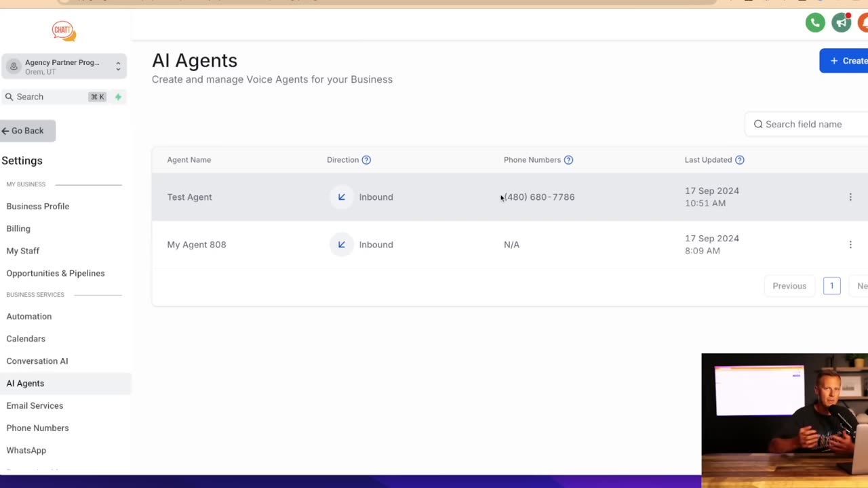This screenshot has height=488, width=868.
Task: Open Opportunities & Pipelines settings
Action: click(x=56, y=273)
